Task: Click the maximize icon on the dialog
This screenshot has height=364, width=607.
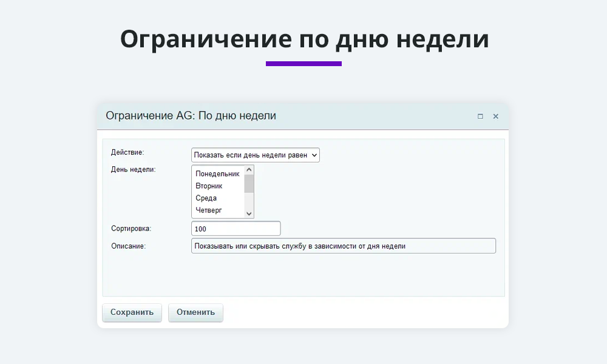Action: pyautogui.click(x=480, y=116)
